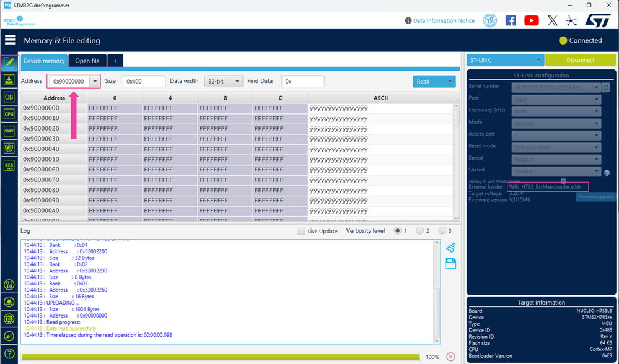Open the SWV viewer icon

[9, 131]
